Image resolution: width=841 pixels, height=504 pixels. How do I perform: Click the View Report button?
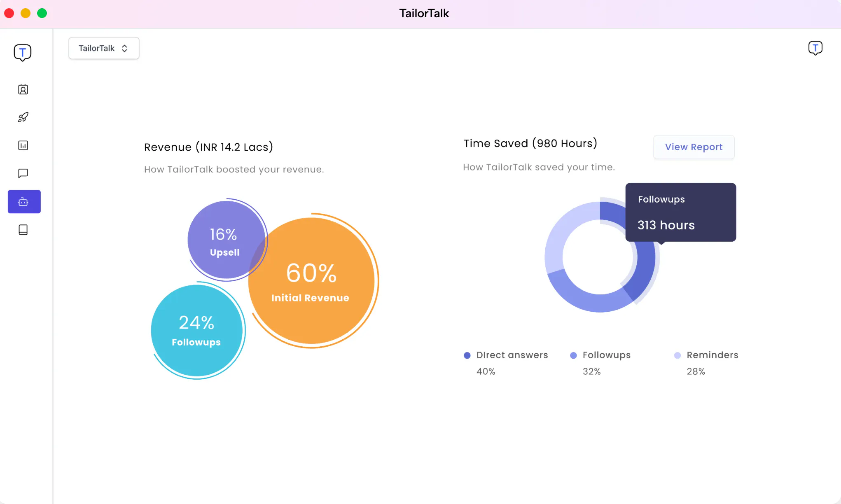(694, 147)
